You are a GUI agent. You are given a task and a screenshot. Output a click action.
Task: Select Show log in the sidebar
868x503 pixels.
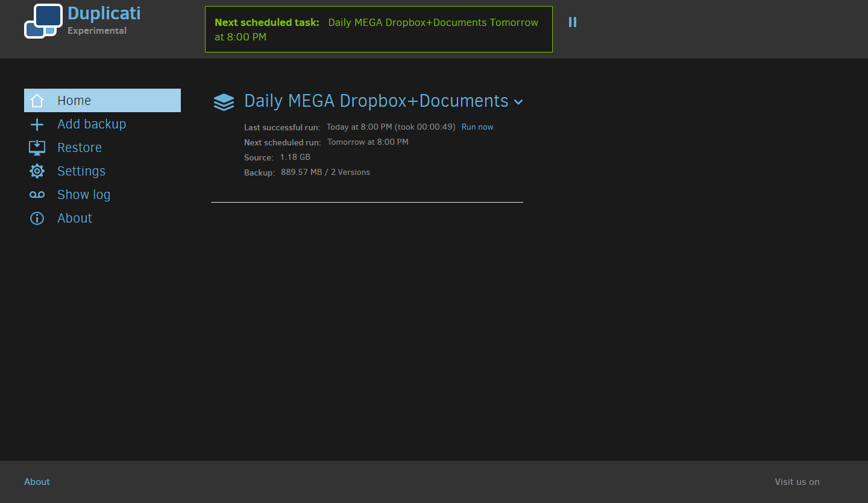coord(102,195)
